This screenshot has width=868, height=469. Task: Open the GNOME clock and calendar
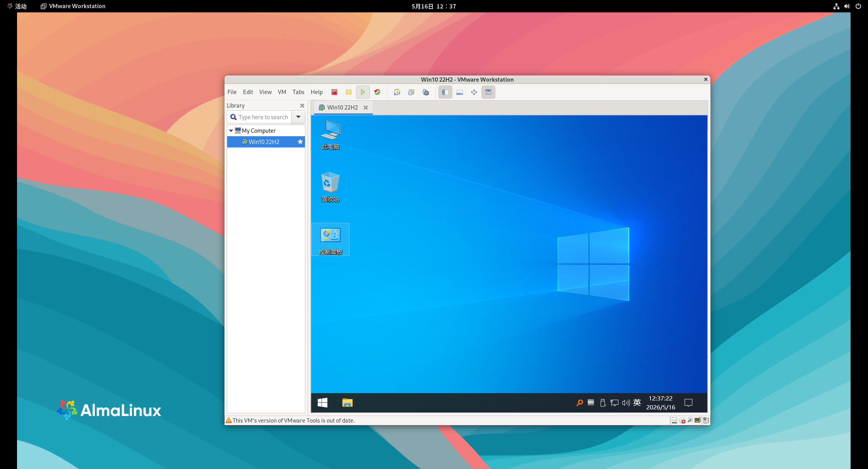pyautogui.click(x=434, y=6)
